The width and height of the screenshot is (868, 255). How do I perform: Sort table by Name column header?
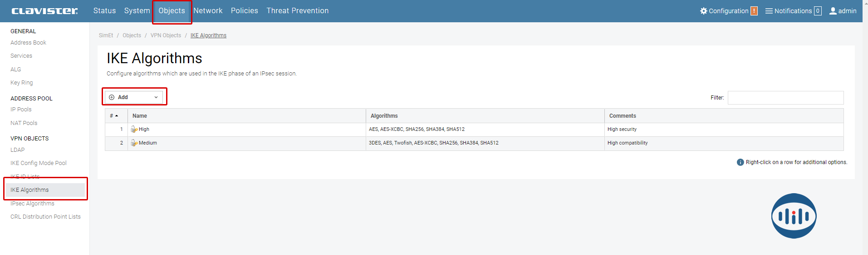point(140,116)
